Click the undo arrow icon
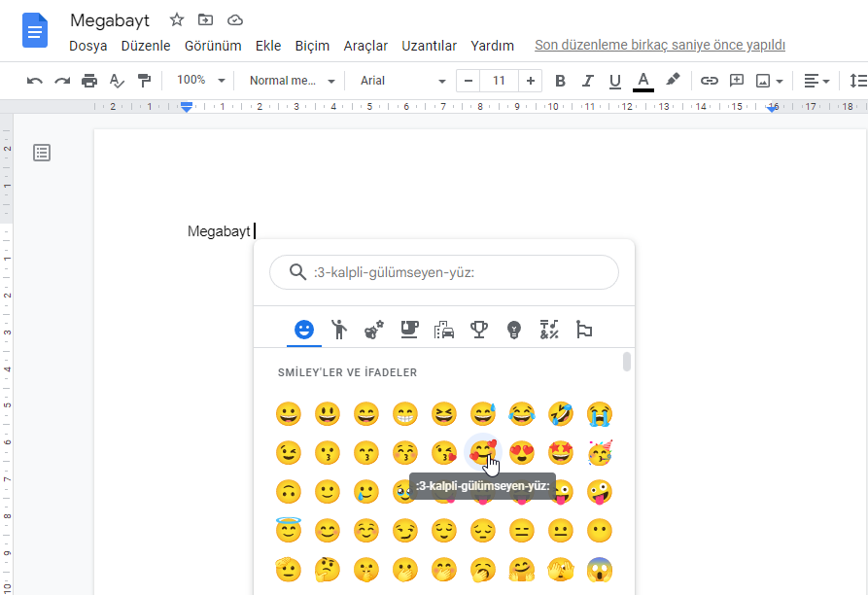 click(x=35, y=81)
